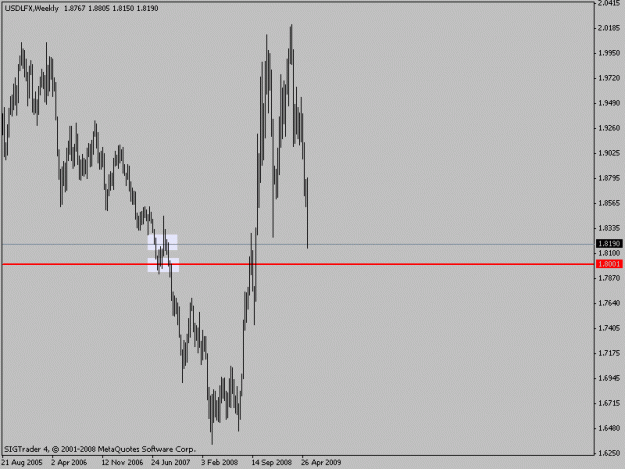Viewport: 625px width, 469px height.
Task: Click the 26 Apr 2009 date label
Action: pos(321,463)
